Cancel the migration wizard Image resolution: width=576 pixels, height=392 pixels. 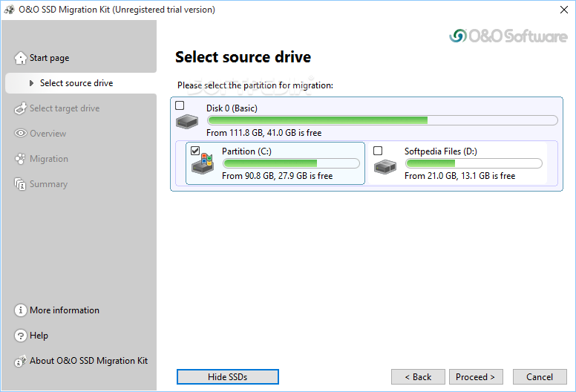[540, 377]
